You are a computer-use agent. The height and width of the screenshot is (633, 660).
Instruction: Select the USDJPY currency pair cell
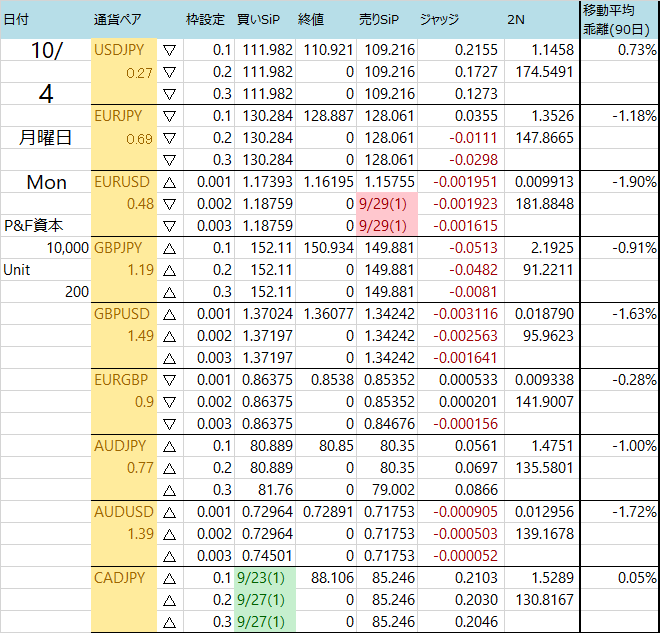(124, 50)
